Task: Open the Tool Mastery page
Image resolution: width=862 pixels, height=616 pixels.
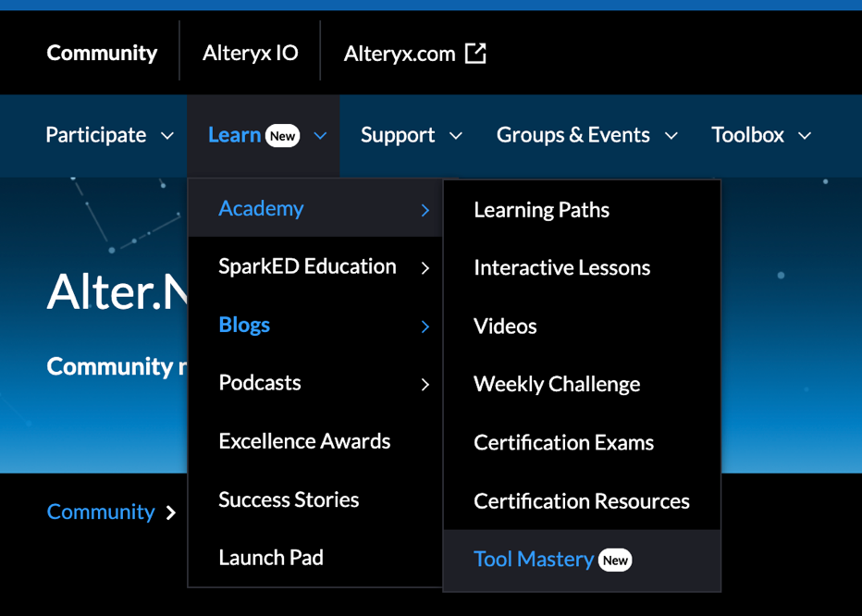Action: coord(532,560)
